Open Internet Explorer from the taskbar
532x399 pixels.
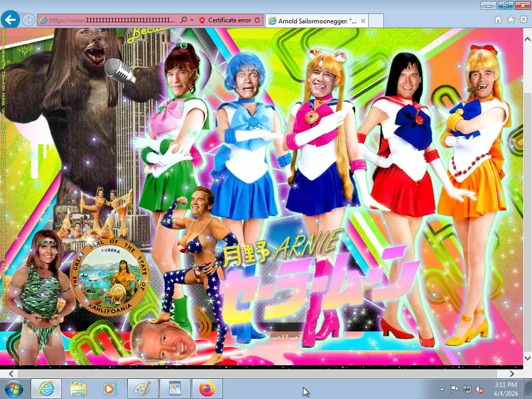pyautogui.click(x=46, y=389)
